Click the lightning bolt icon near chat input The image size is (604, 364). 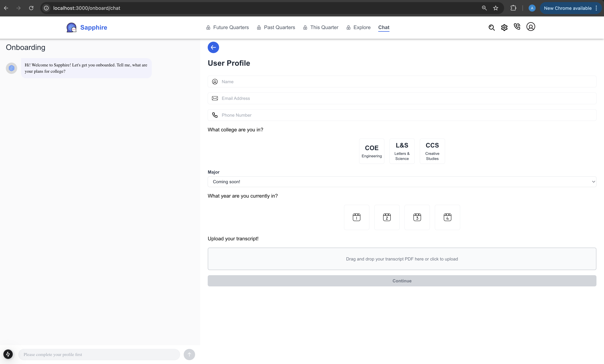8,354
